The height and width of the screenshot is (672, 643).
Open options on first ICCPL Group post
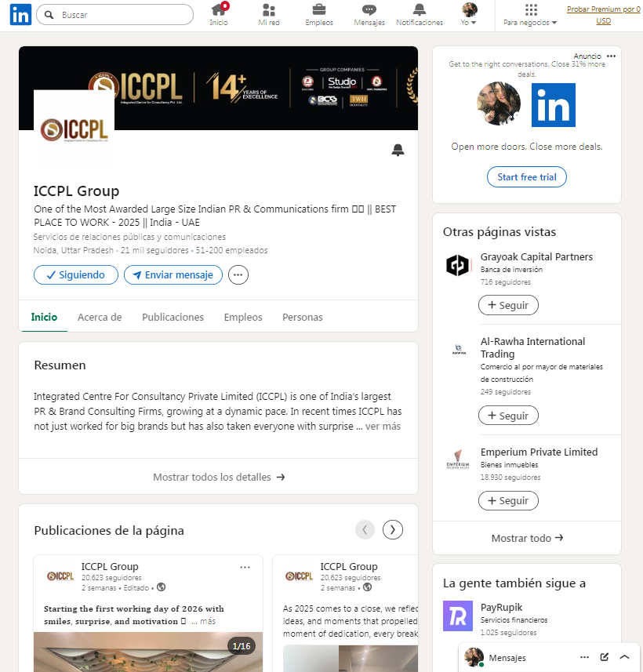(245, 568)
